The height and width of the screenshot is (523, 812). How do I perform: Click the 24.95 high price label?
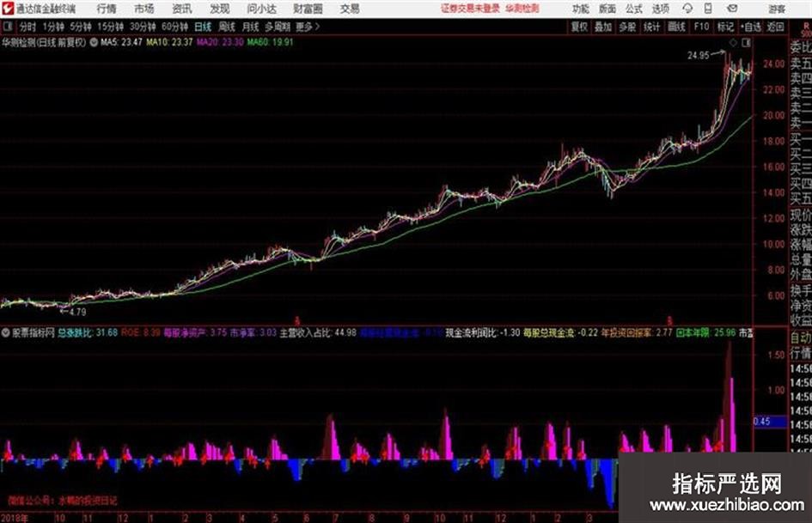click(x=698, y=56)
